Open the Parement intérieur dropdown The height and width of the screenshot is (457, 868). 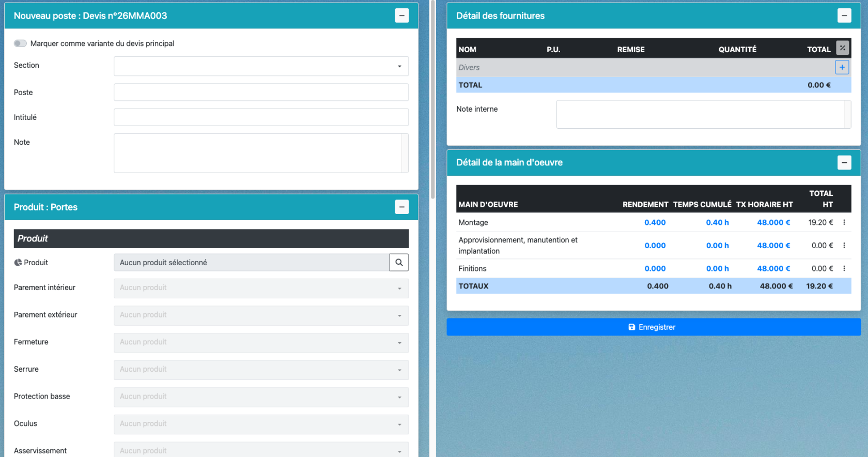[261, 288]
